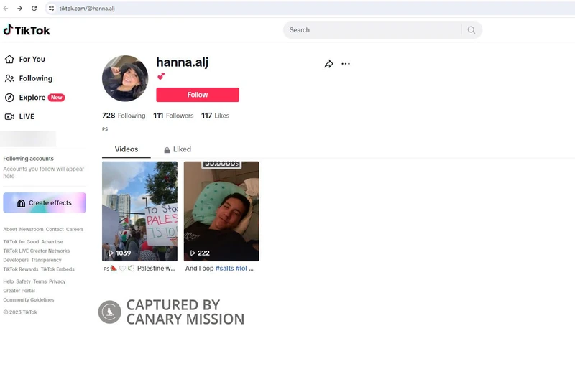Screen dimensions: 575x392
Task: Open the video thumbnail with 222 views
Action: click(x=221, y=211)
